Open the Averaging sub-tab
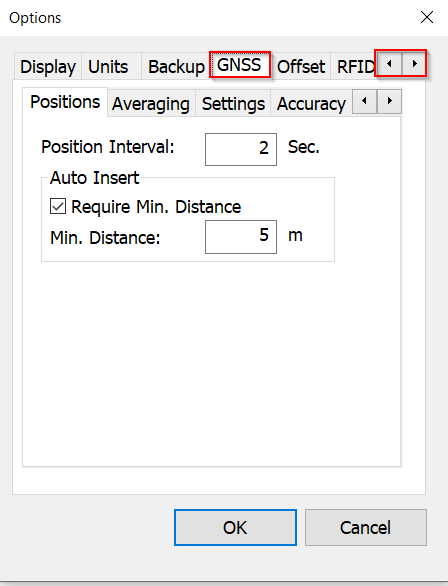The image size is (448, 586). [151, 104]
